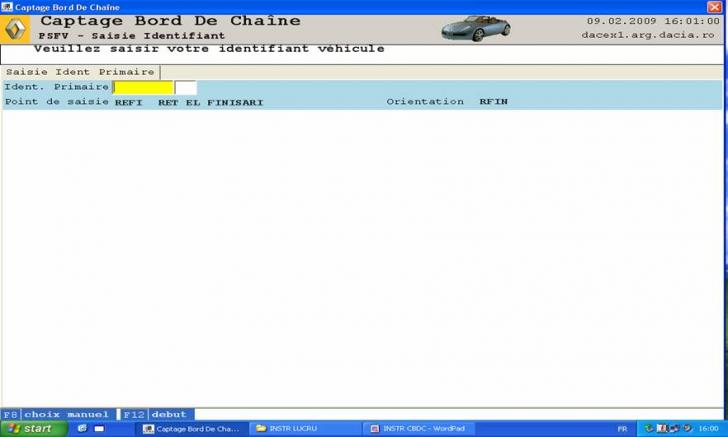Image resolution: width=728 pixels, height=437 pixels.
Task: Click the 'Captage Bord De Chaîne' header title
Action: pyautogui.click(x=170, y=21)
